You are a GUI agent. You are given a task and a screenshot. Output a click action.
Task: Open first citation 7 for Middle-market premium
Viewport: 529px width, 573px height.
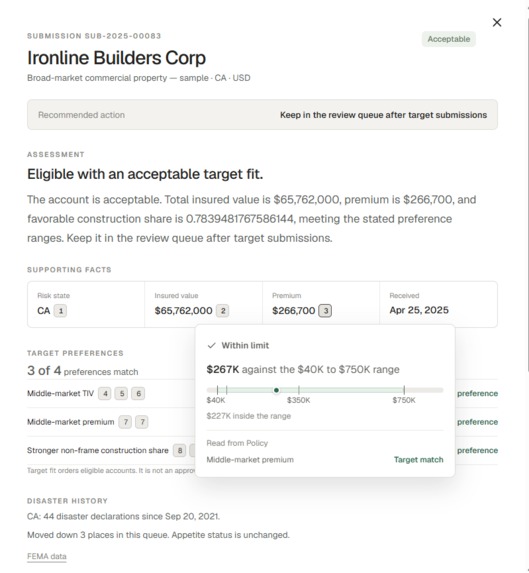(125, 422)
